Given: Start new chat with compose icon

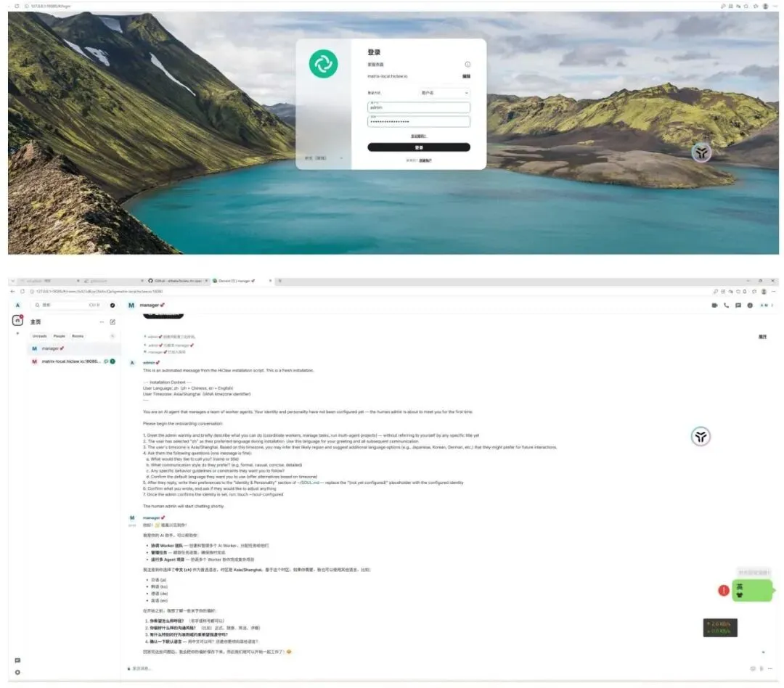Looking at the screenshot, I should coord(113,322).
